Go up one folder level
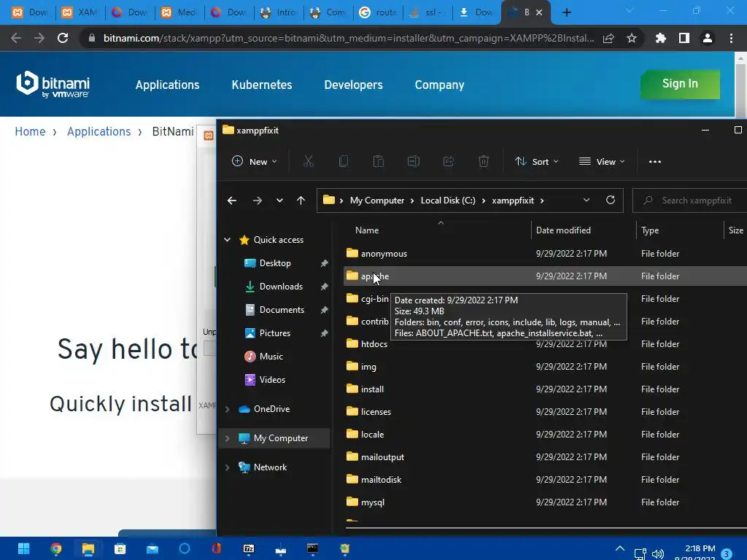The image size is (747, 560). [301, 201]
